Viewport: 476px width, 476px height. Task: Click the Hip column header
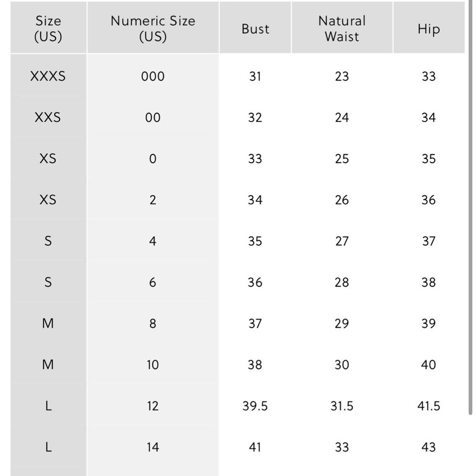pos(428,29)
